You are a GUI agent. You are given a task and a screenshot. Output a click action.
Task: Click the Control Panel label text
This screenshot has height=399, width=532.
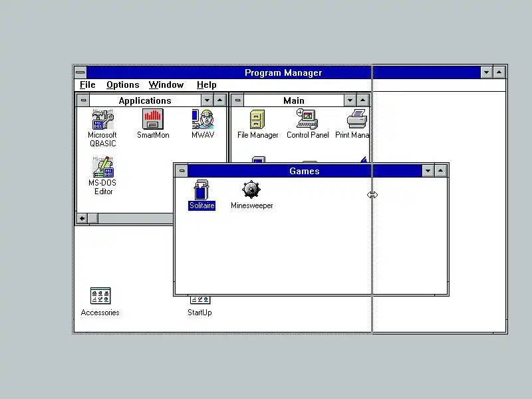click(x=308, y=135)
